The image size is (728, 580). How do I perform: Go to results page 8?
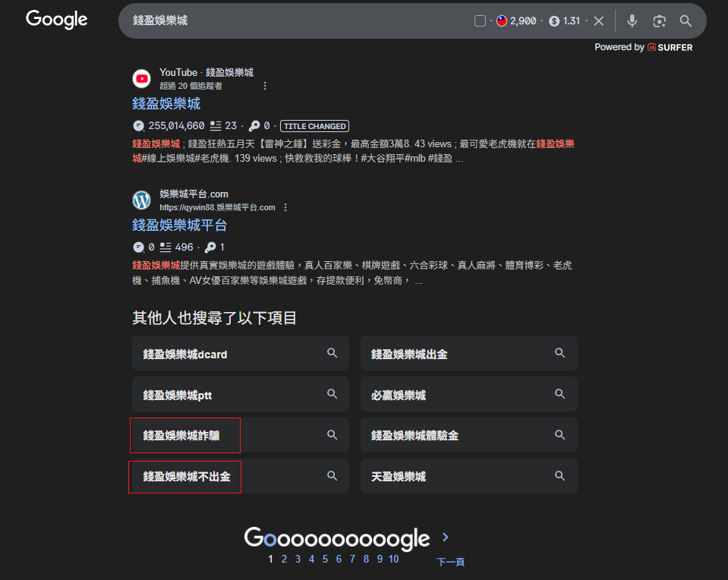(366, 559)
